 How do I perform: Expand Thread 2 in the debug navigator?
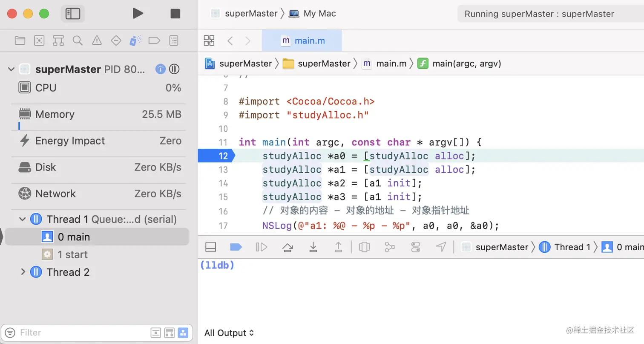pyautogui.click(x=23, y=272)
